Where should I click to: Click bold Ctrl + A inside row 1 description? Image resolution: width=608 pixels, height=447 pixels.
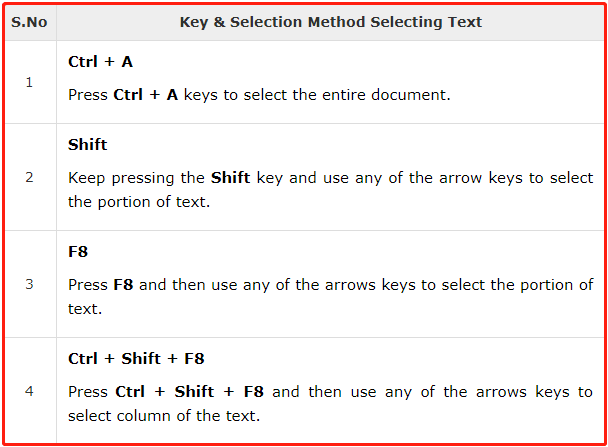(x=146, y=95)
